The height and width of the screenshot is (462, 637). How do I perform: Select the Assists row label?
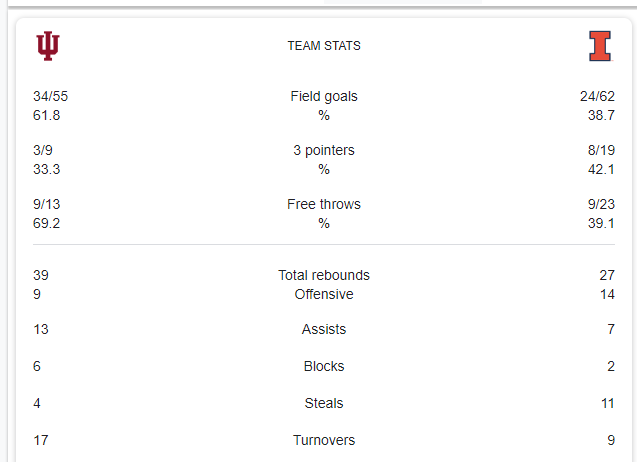click(x=324, y=330)
